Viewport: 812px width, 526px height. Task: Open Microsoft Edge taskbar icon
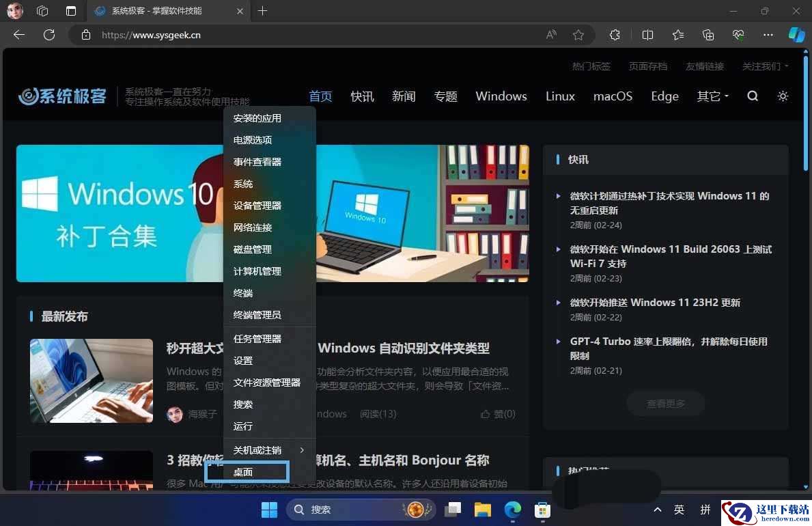pyautogui.click(x=513, y=510)
